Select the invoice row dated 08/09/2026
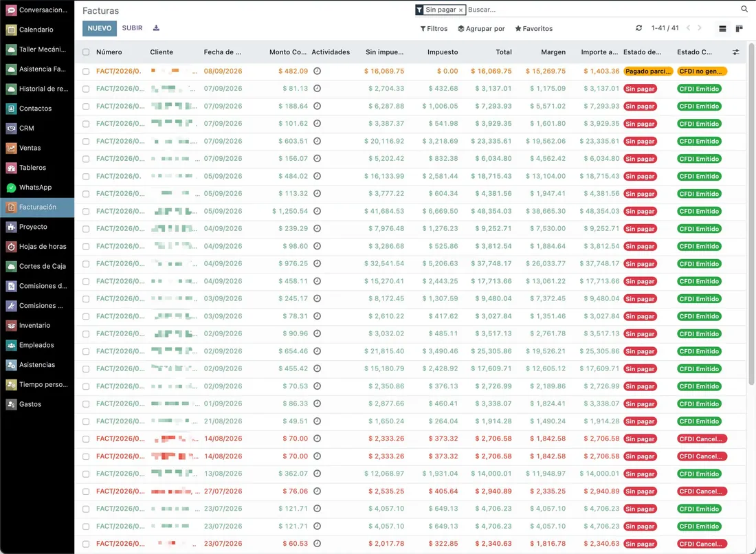The width and height of the screenshot is (756, 554). click(86, 71)
